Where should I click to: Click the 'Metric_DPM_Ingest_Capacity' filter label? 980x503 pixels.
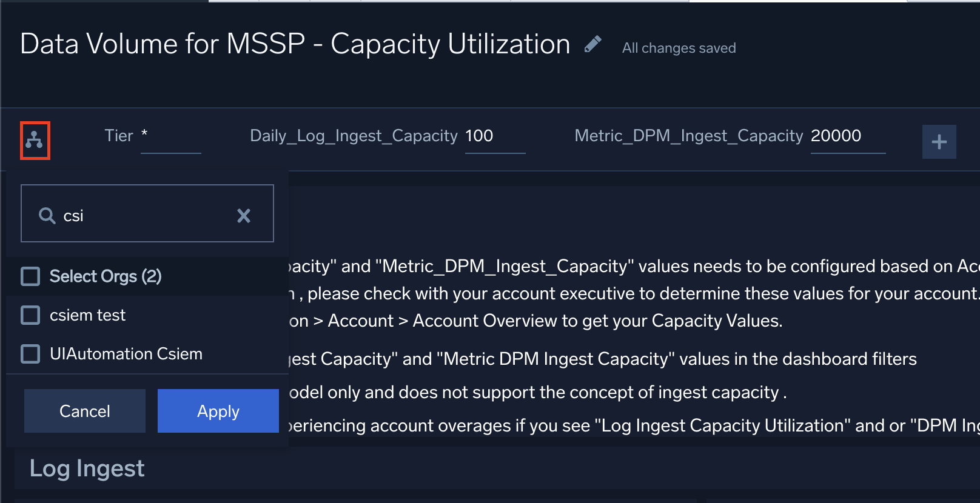[688, 136]
